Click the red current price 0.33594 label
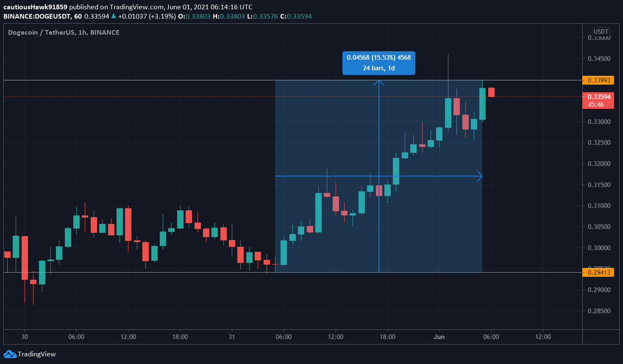 tap(598, 100)
